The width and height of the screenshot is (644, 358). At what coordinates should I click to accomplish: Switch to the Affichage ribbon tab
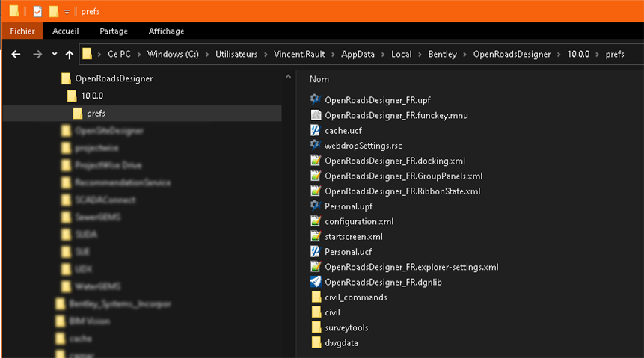[x=166, y=31]
